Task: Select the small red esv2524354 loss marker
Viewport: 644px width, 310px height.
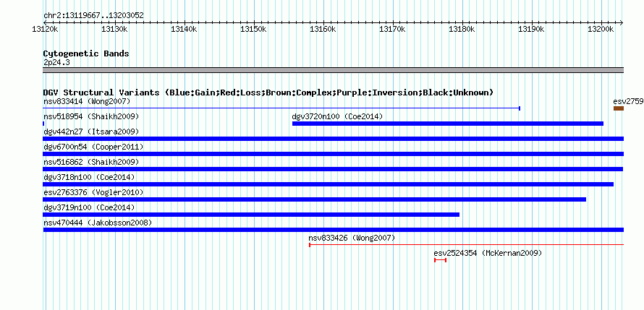Action: point(440,260)
